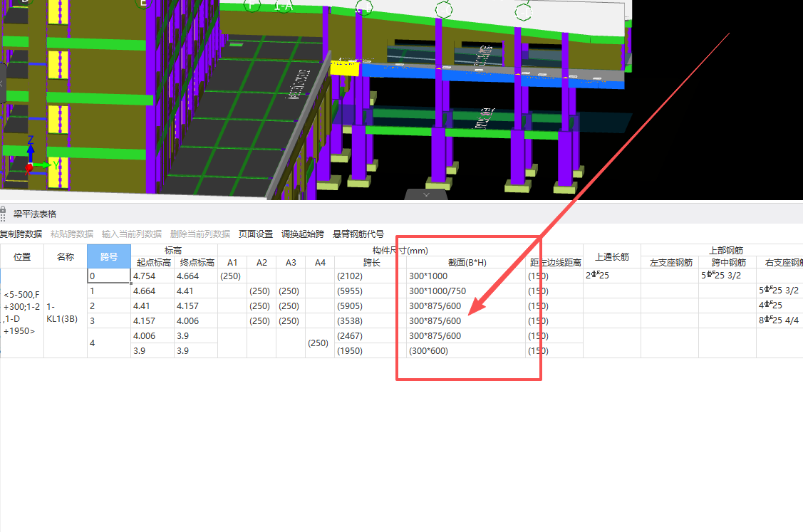The width and height of the screenshot is (803, 532).
Task: Click 调换起始跨 in the table toolbar
Action: (x=302, y=234)
